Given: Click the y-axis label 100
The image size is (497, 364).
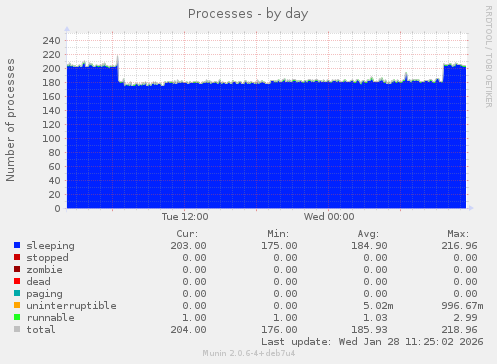Looking at the screenshot, I should pyautogui.click(x=51, y=139).
